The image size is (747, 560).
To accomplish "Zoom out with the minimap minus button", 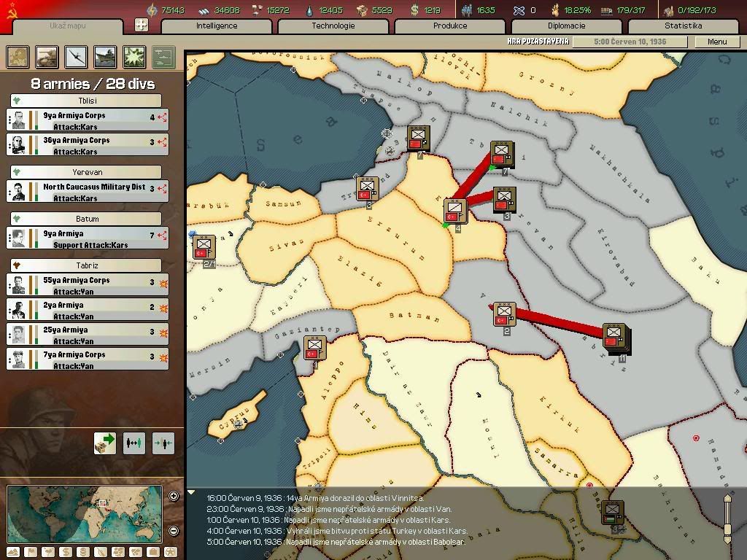I will pos(174,531).
